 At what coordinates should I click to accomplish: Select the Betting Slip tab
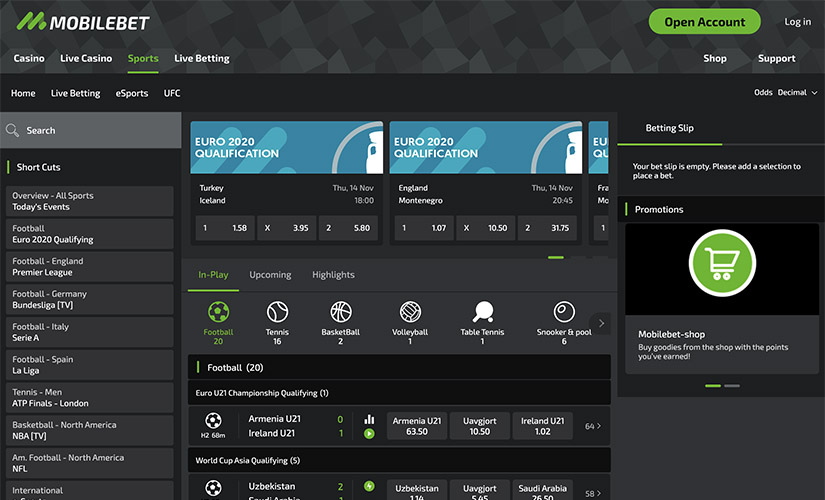669,128
